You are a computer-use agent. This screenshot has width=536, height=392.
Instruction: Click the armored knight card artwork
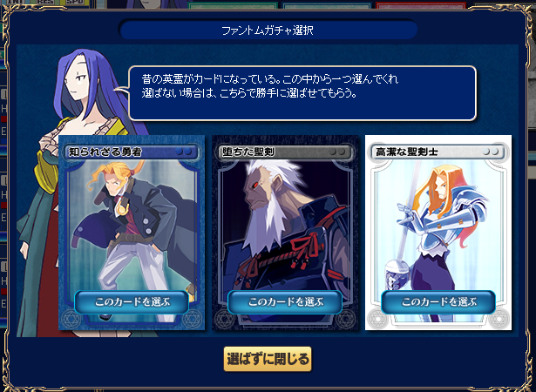coord(438,226)
